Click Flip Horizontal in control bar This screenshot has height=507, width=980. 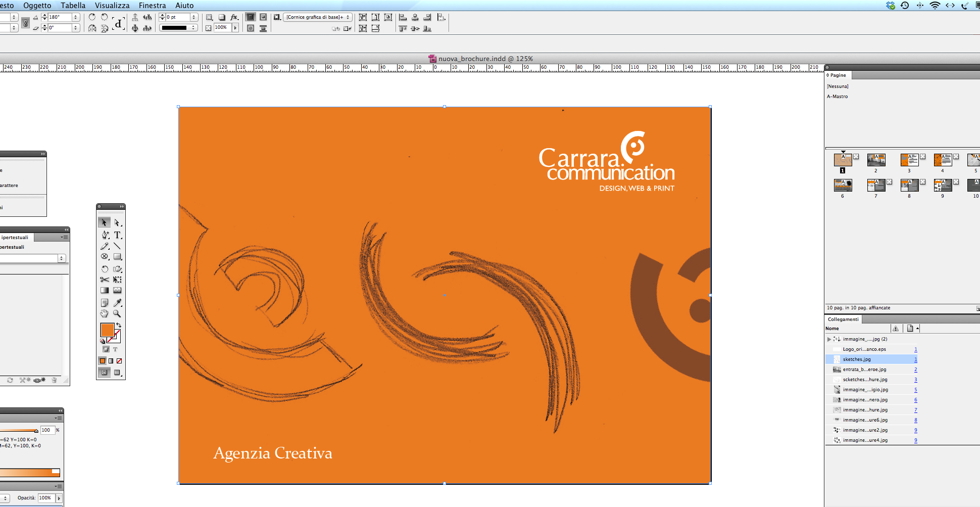tap(92, 28)
